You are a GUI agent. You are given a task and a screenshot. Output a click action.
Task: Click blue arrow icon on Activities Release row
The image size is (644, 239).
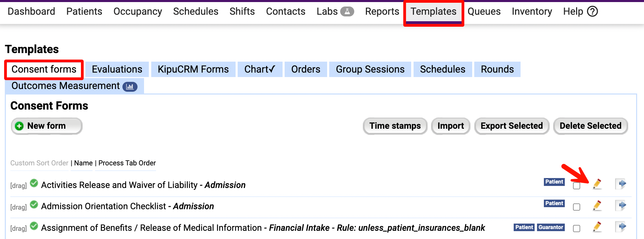pos(621,184)
